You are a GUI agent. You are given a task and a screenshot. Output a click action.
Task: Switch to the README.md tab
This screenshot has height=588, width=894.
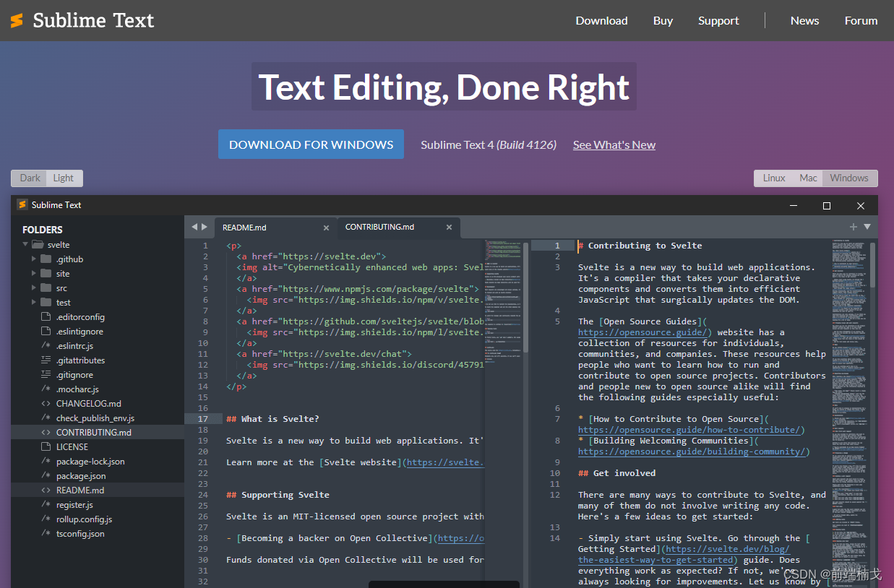[275, 228]
